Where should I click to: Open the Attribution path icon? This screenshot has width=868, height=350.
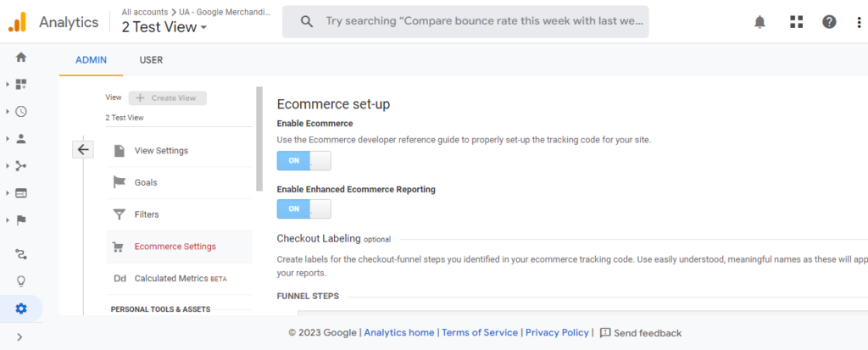(x=21, y=254)
